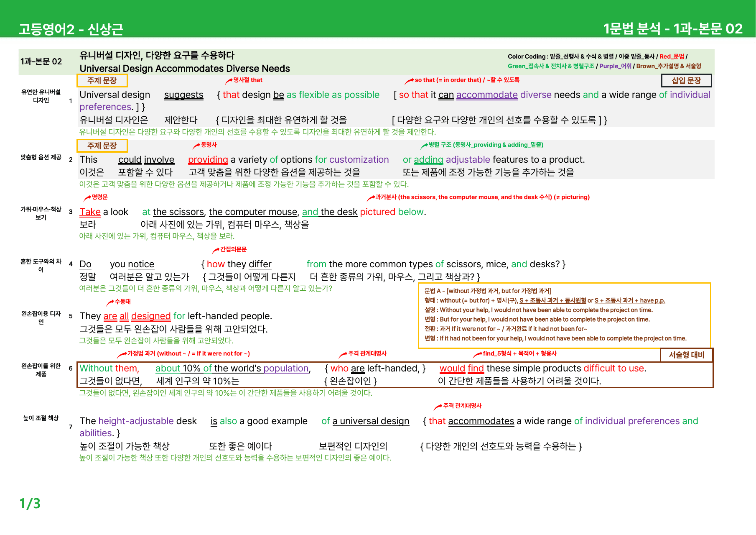756x535 pixels.
Task: Click the sidebar label '유연한 유니버설 디자인'
Action: 41,96
